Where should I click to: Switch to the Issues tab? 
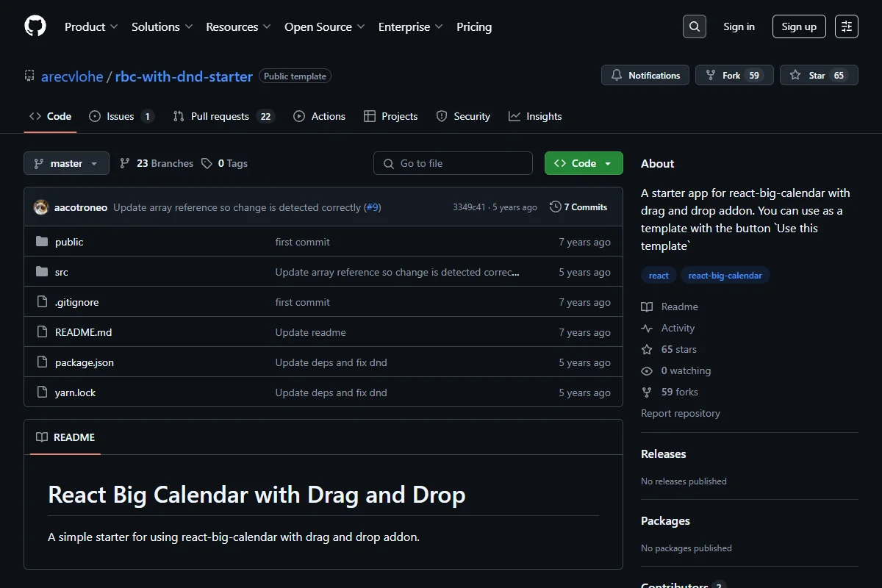pyautogui.click(x=121, y=116)
